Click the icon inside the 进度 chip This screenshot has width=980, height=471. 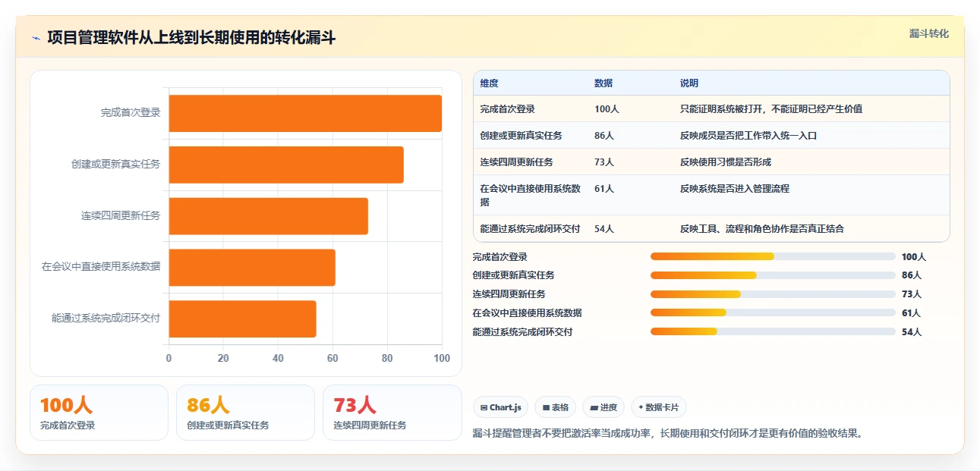tap(594, 408)
